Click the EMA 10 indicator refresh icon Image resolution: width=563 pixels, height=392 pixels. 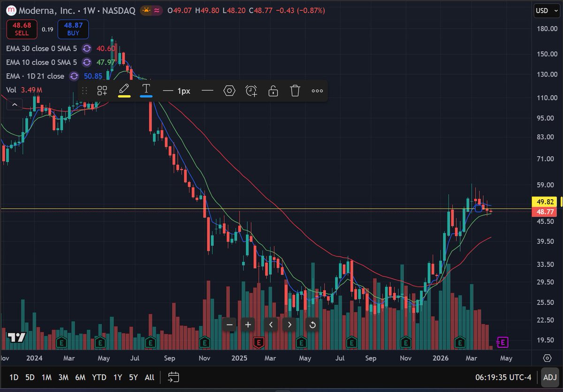tap(87, 62)
